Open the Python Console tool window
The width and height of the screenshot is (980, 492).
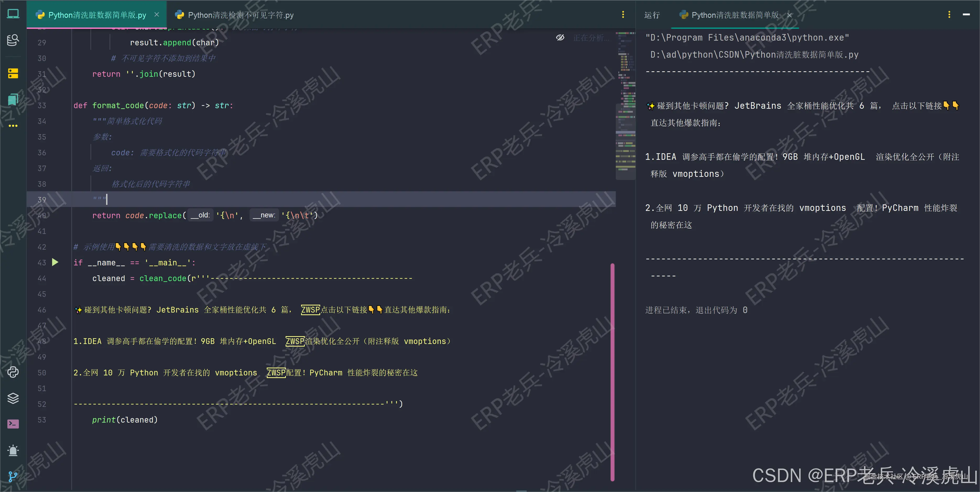point(13,372)
